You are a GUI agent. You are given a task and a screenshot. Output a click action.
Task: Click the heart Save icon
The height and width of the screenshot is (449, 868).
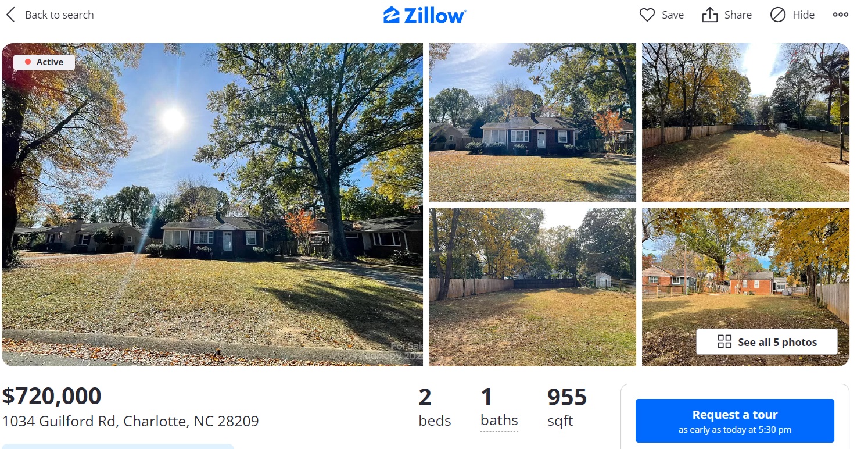point(647,15)
